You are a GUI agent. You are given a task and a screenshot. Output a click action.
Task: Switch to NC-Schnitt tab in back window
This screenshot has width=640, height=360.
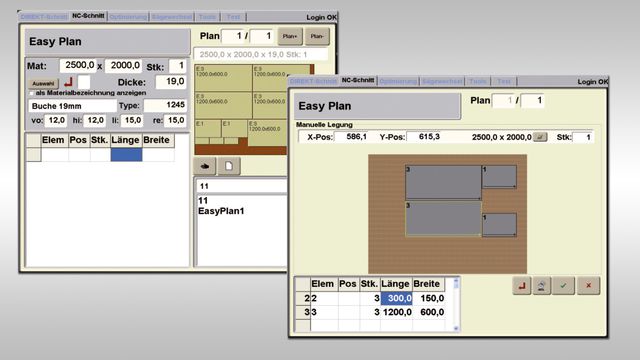click(88, 16)
